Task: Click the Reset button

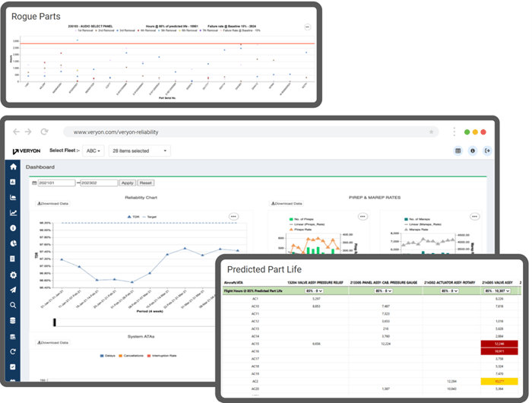Action: [x=146, y=183]
